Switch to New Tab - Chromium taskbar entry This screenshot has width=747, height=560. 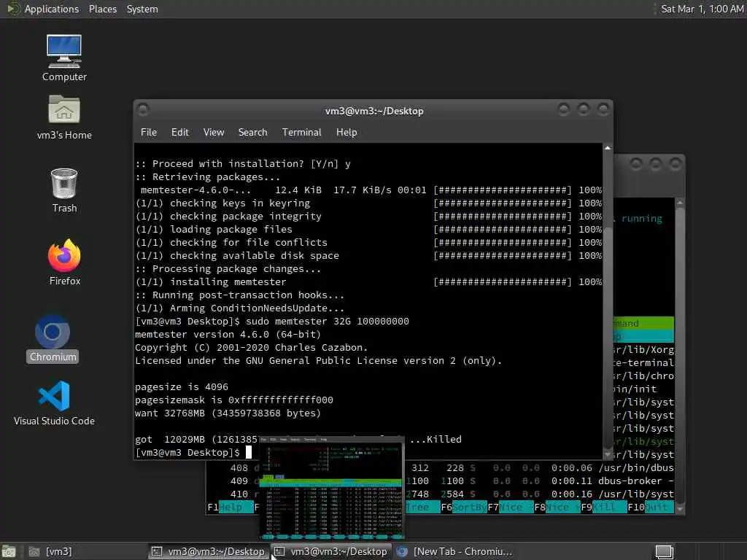click(454, 552)
